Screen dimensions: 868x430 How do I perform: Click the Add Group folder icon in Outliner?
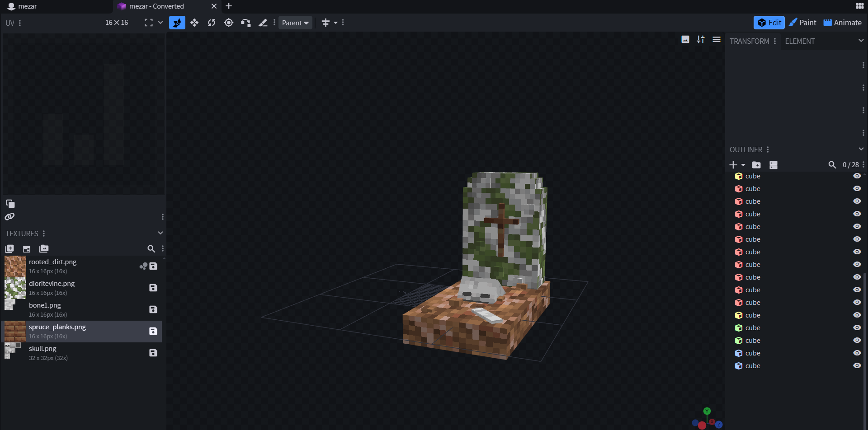(756, 165)
